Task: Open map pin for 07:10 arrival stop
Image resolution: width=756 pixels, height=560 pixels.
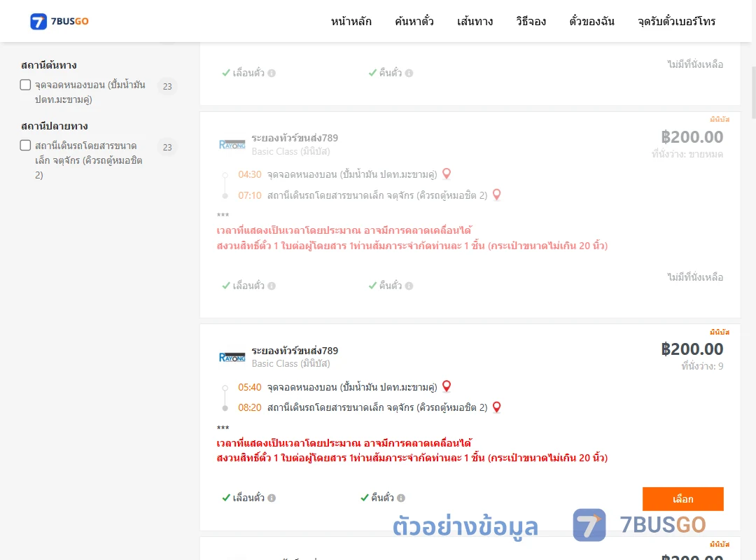Action: [496, 195]
